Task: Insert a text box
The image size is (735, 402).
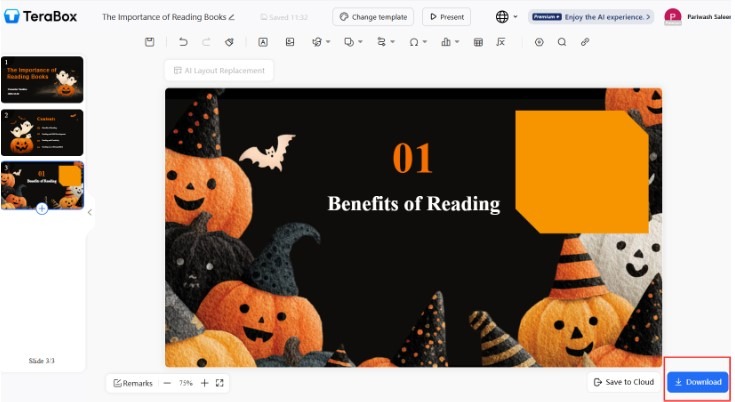Action: [x=262, y=42]
